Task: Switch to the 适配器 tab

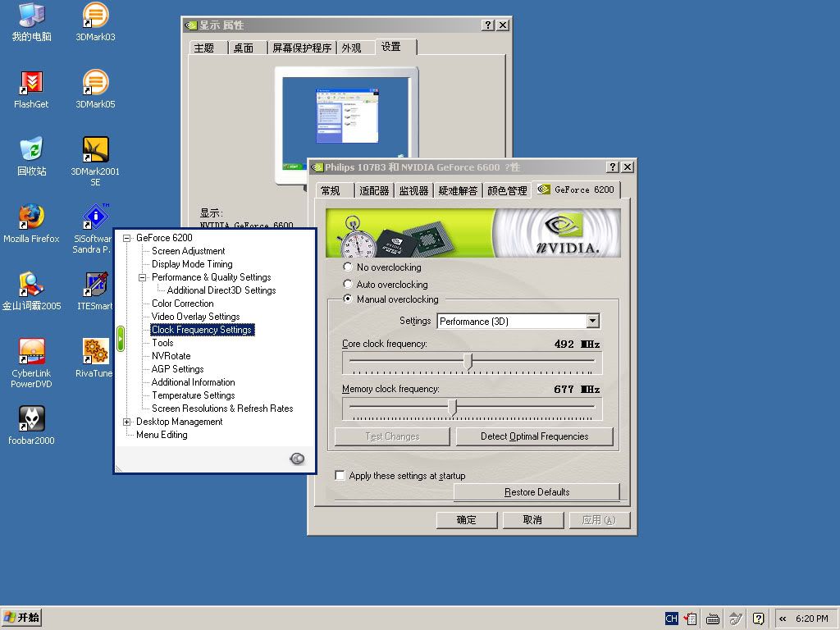Action: pos(374,190)
